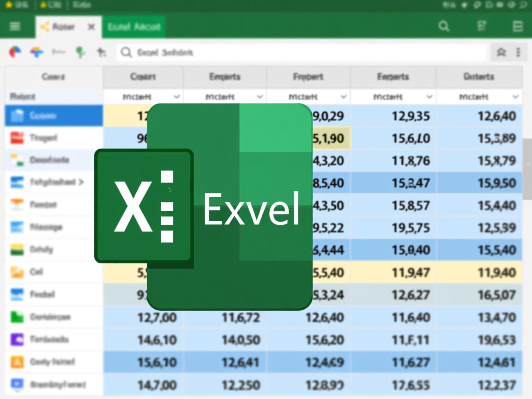Click the star icon inside the search bar
532x399 pixels.
pos(501,52)
